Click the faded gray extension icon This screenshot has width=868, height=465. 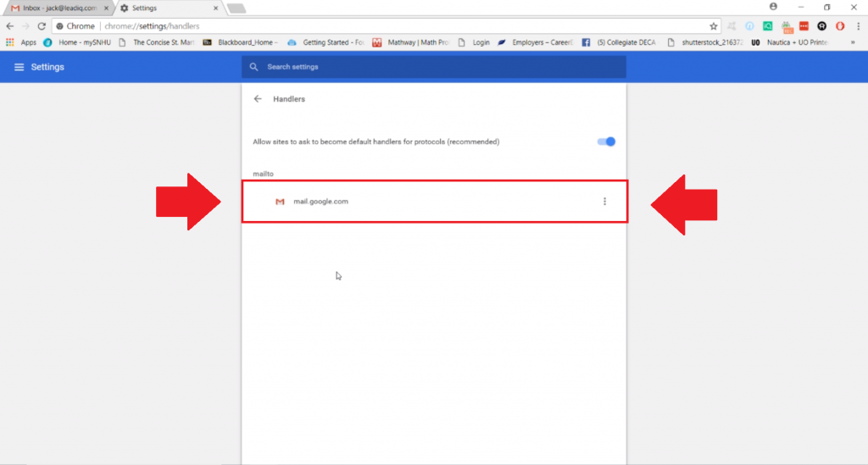coord(732,26)
